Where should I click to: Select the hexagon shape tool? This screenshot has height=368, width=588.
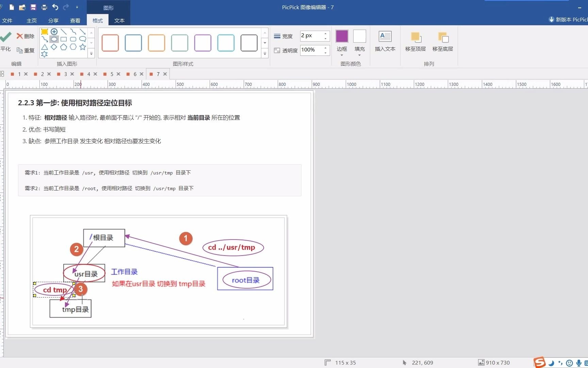click(x=73, y=47)
